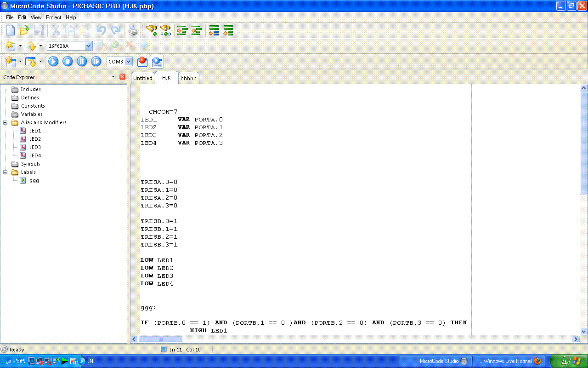Open the Help menu
This screenshot has height=368, width=588.
click(71, 17)
